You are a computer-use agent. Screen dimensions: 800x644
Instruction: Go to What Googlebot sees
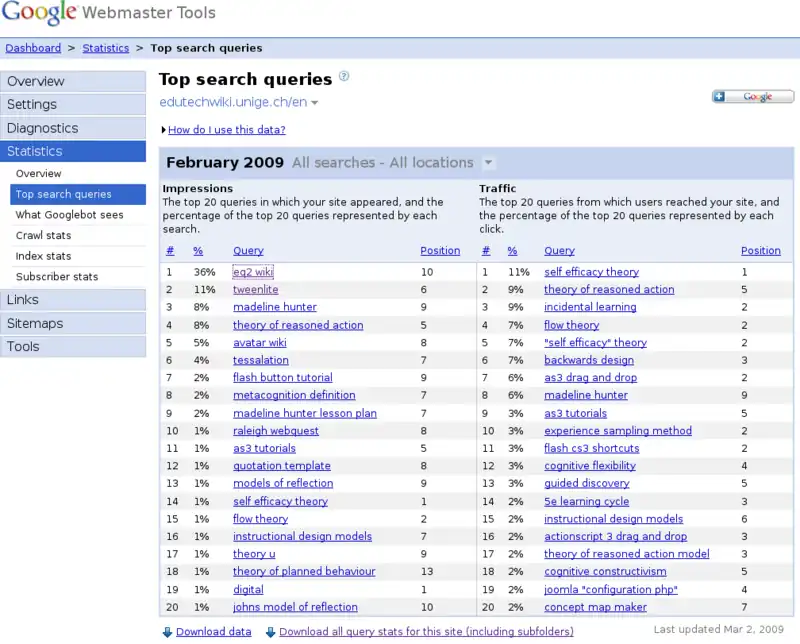point(69,215)
